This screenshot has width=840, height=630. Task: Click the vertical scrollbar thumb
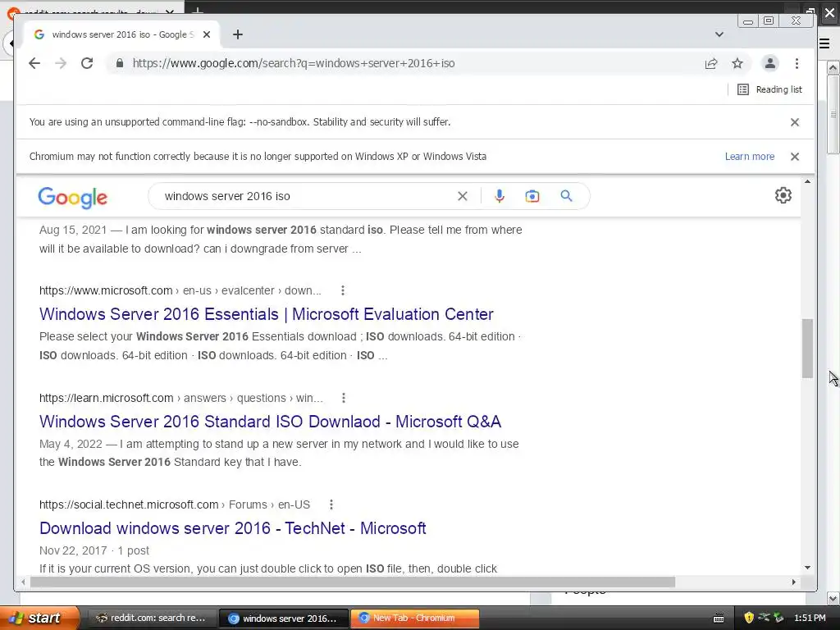tap(807, 348)
